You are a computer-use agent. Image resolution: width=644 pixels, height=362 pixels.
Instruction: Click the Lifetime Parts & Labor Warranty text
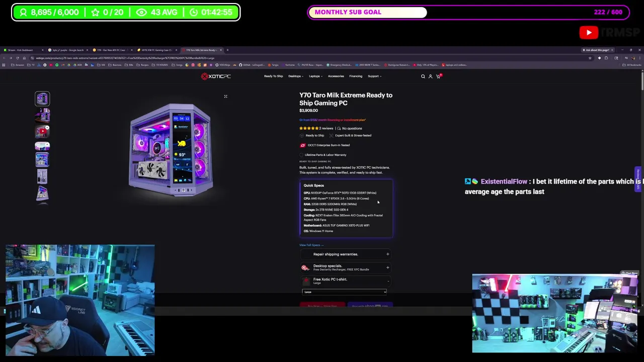click(x=325, y=155)
